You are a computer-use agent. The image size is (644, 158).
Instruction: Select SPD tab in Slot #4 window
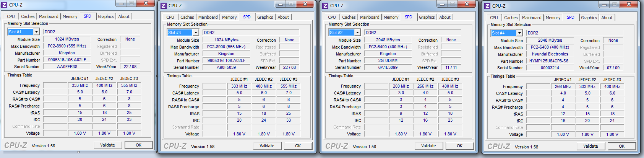571,17
